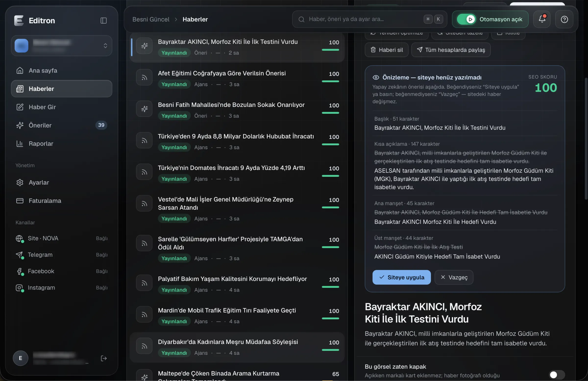Click the Siteye uygula button
The width and height of the screenshot is (588, 381).
(x=402, y=277)
